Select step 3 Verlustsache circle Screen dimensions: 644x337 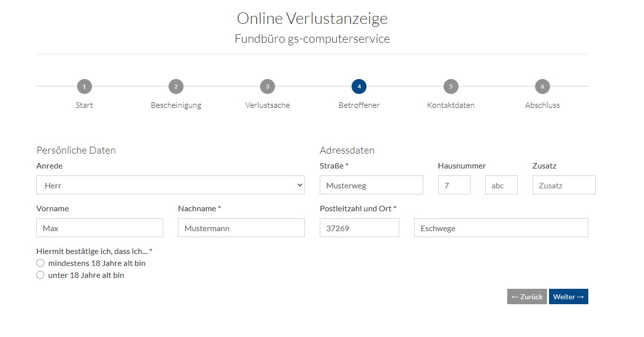[268, 86]
